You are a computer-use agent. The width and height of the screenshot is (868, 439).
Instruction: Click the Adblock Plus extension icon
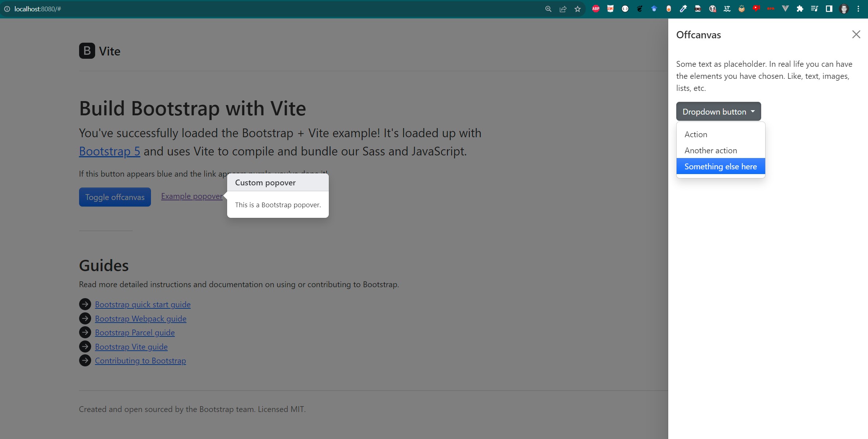(596, 9)
